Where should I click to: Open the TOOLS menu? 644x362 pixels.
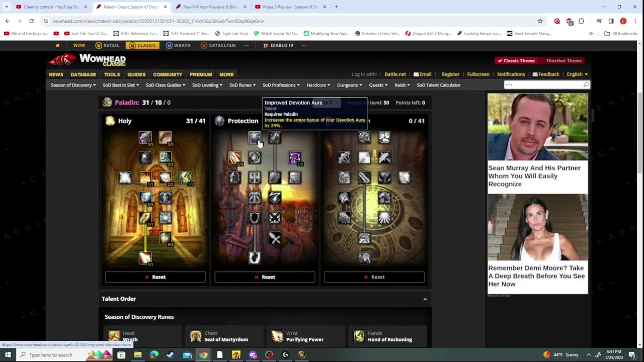click(x=112, y=74)
